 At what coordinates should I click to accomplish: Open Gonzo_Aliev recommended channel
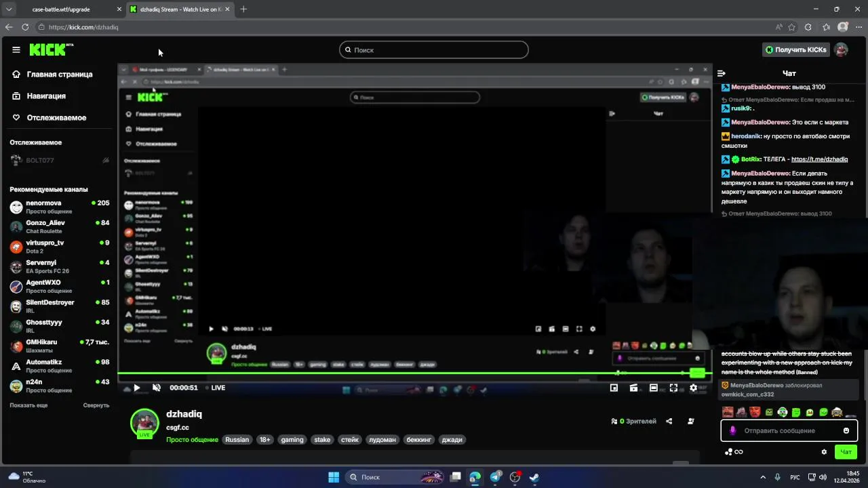(59, 226)
